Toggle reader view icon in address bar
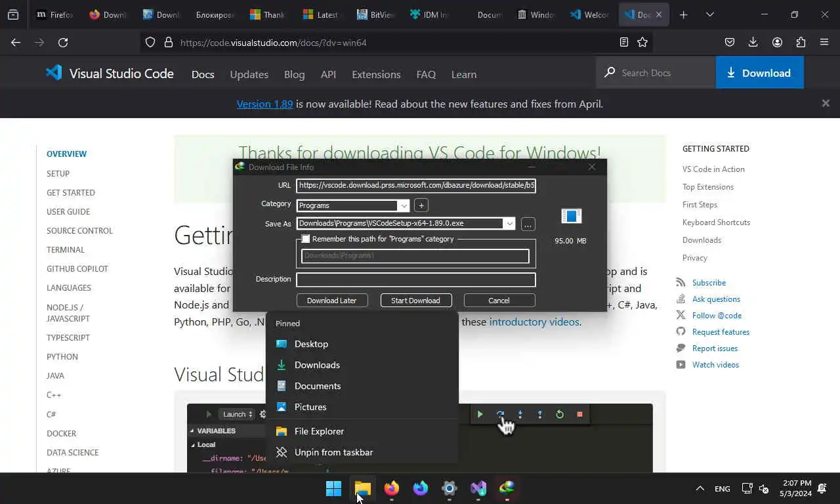This screenshot has height=504, width=840. pos(623,42)
